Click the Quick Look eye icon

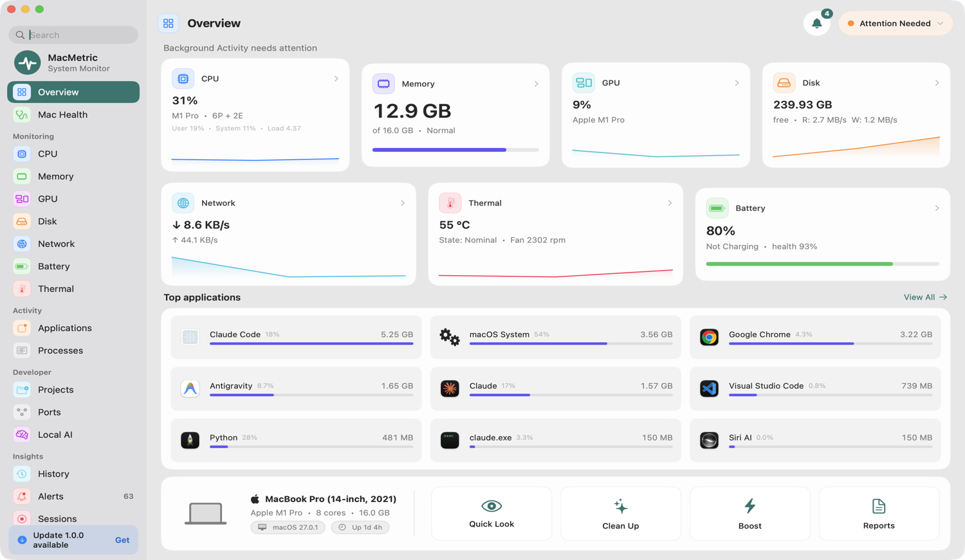pos(492,506)
